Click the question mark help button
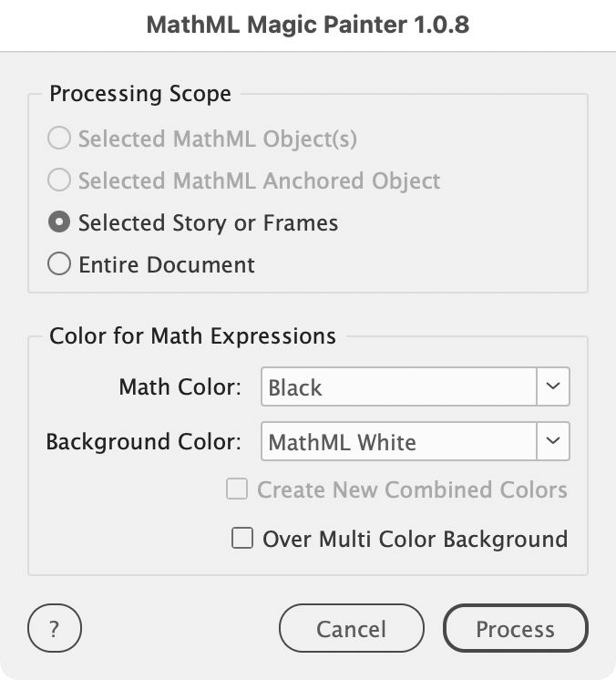Screen dimensions: 616x680 pyautogui.click(x=55, y=629)
